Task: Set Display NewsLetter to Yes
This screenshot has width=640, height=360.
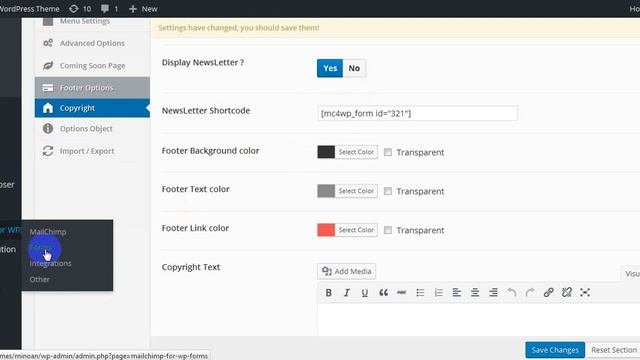Action: [330, 68]
